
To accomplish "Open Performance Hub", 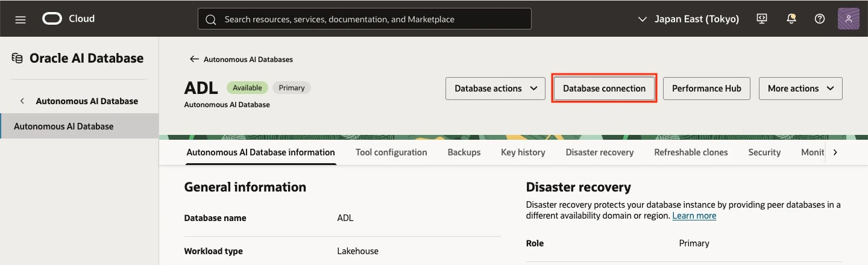I will 706,89.
